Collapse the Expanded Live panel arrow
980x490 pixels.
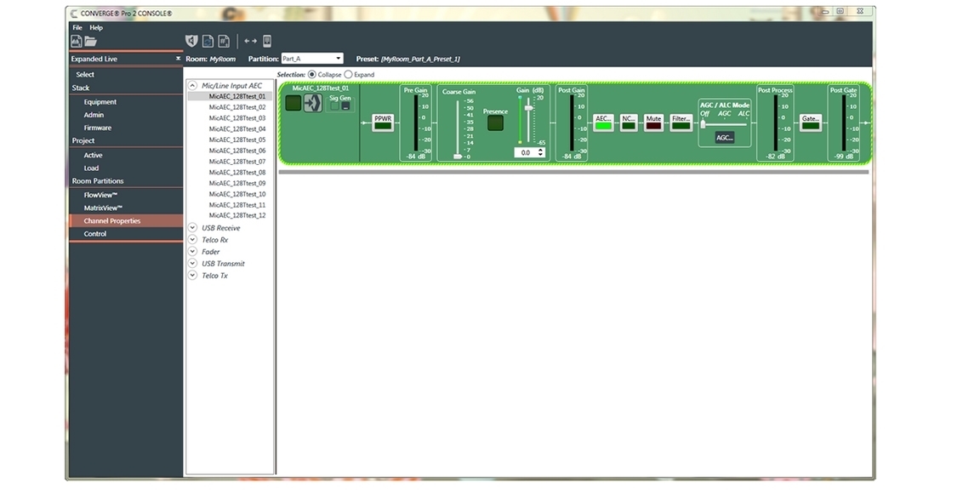(x=178, y=59)
